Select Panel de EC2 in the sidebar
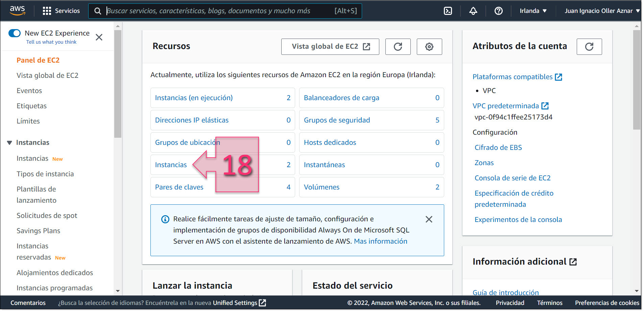 click(x=38, y=60)
